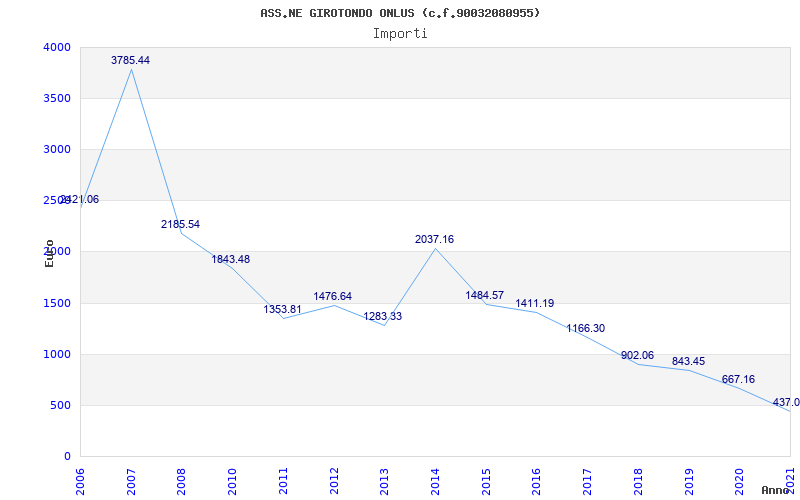
Task: Click the Anno x-axis title
Action: click(x=775, y=490)
